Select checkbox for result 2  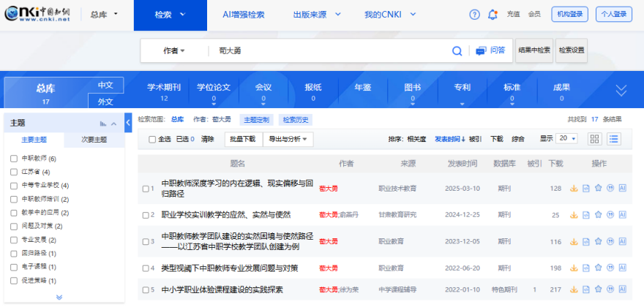click(x=146, y=215)
